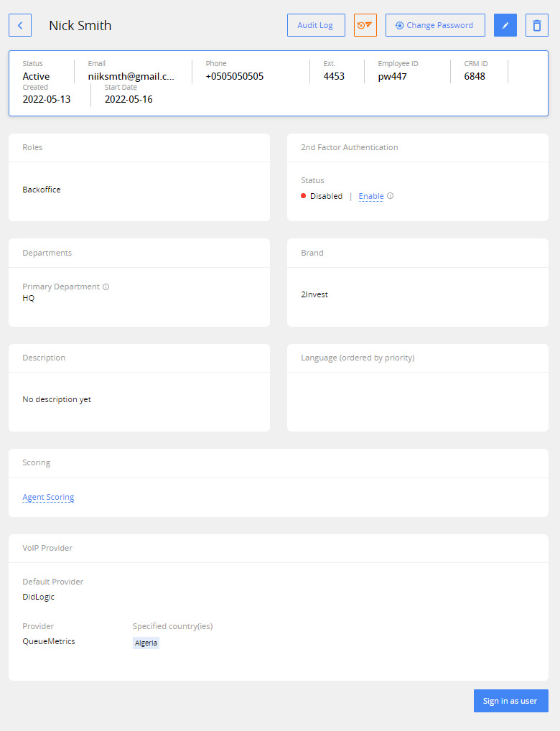Select the Backoffice role entry
Image resolution: width=560 pixels, height=731 pixels.
point(43,190)
